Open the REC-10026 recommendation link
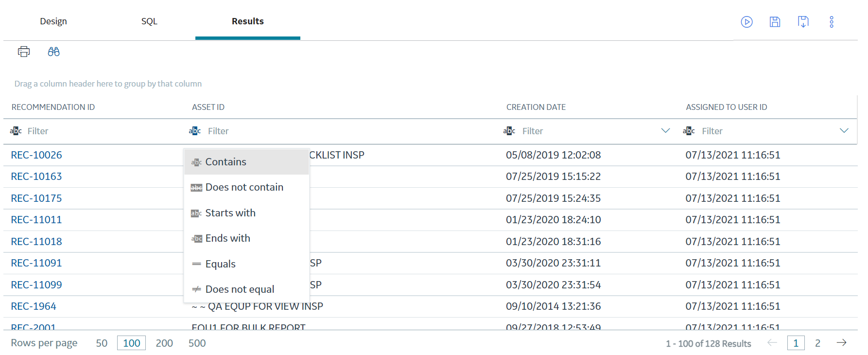Image resolution: width=868 pixels, height=355 pixels. pos(36,155)
